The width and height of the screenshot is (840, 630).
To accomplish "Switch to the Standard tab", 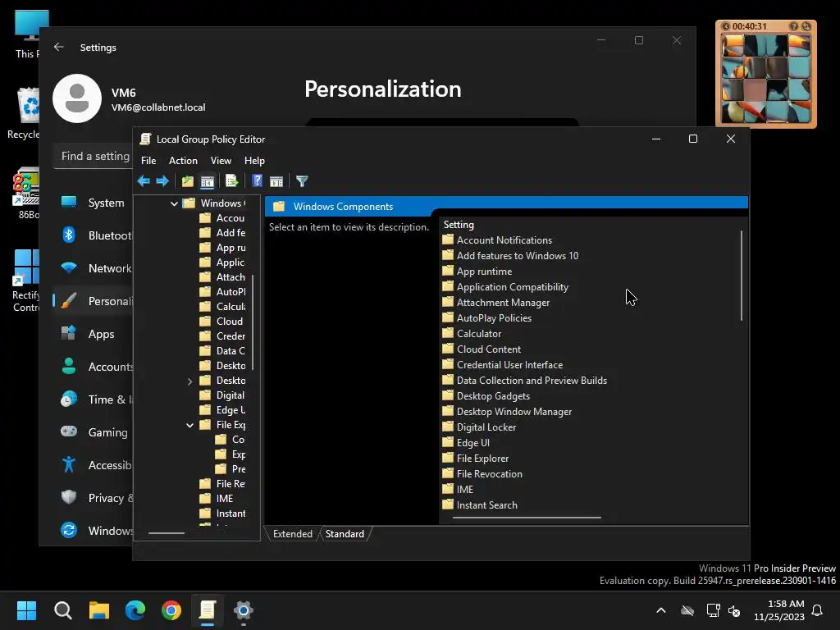I will point(345,534).
